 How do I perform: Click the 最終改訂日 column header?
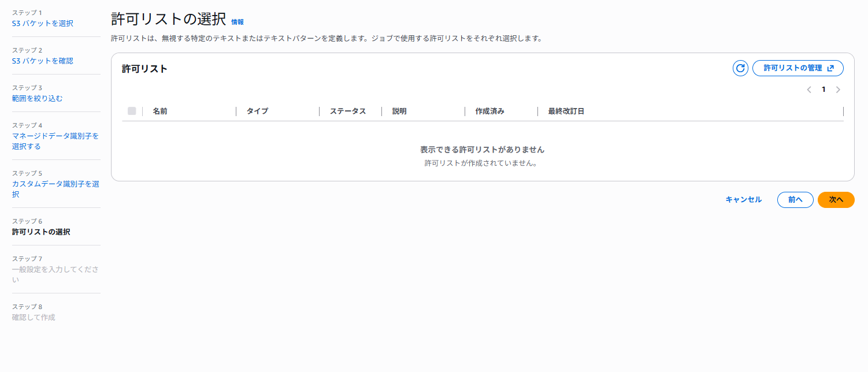point(566,111)
